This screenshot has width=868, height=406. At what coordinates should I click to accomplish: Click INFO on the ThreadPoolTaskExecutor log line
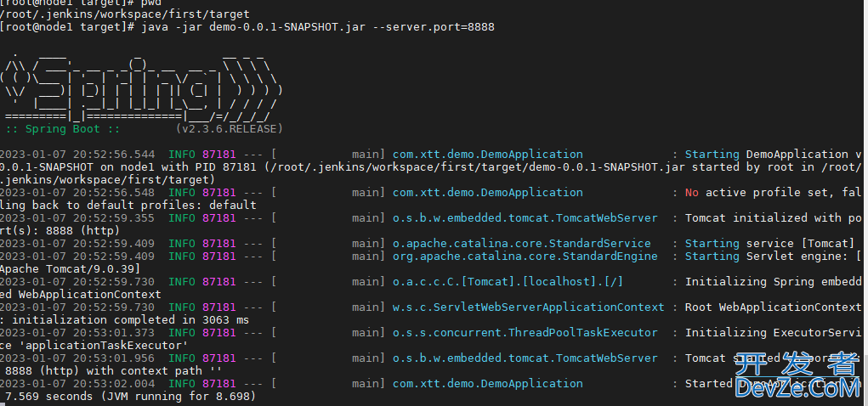tap(182, 332)
